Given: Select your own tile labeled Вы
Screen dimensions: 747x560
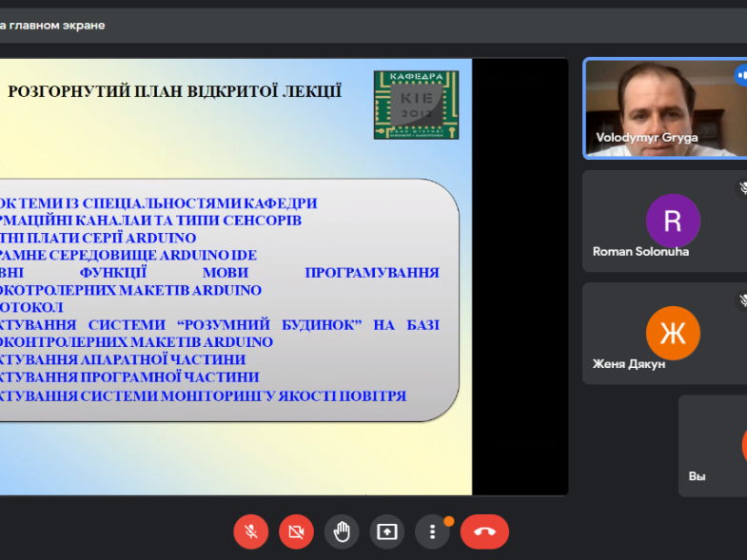Looking at the screenshot, I should (714, 446).
